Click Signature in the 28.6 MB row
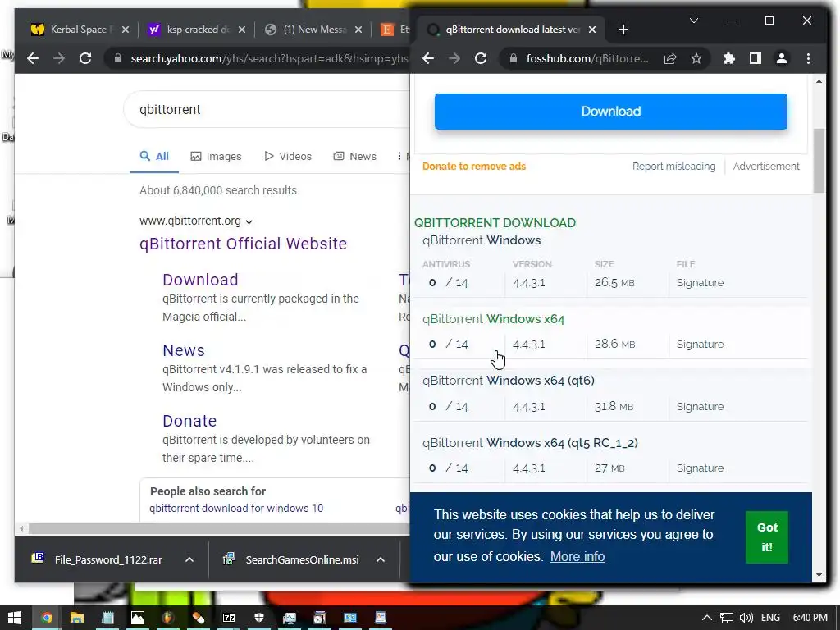The image size is (840, 630). pyautogui.click(x=700, y=345)
